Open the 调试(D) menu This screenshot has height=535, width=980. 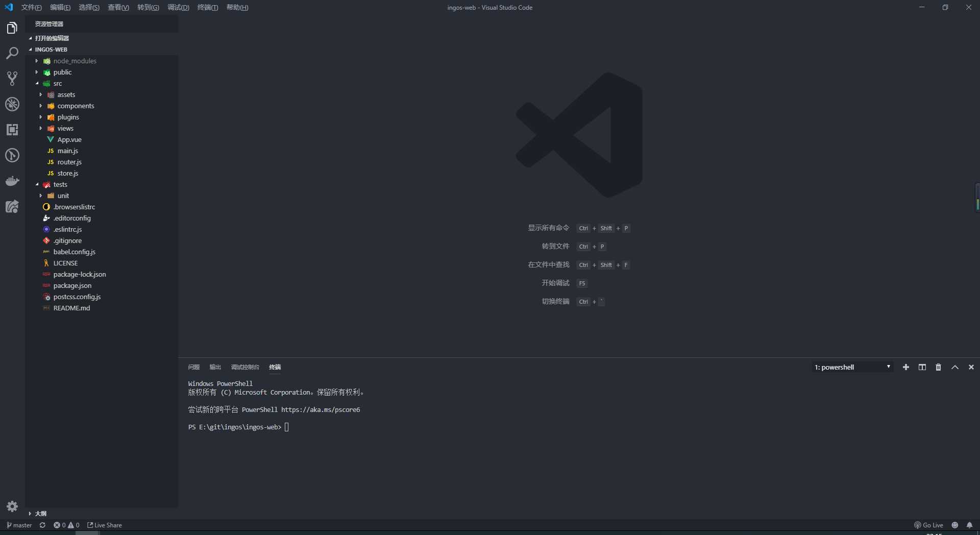pos(178,8)
